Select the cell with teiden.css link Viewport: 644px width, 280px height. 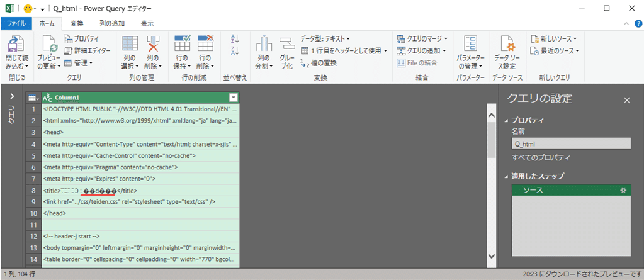[140, 201]
